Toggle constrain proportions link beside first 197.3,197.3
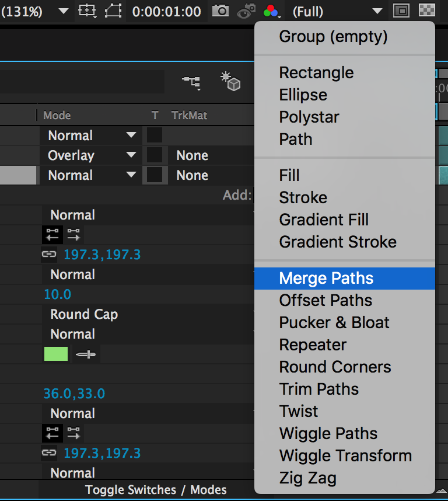Screen dimensions: 448x501 point(49,255)
